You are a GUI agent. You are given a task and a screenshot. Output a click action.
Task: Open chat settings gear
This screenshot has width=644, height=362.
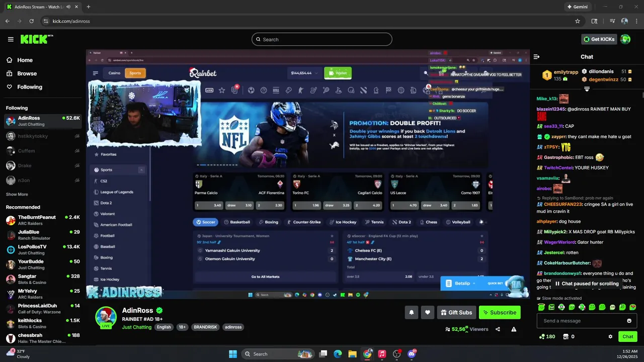pyautogui.click(x=610, y=336)
